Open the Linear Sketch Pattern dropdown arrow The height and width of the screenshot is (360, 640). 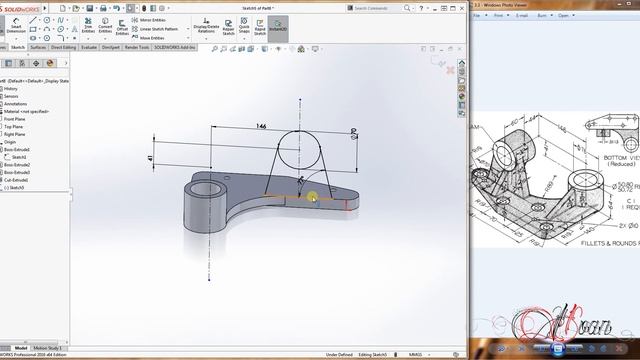(x=188, y=29)
